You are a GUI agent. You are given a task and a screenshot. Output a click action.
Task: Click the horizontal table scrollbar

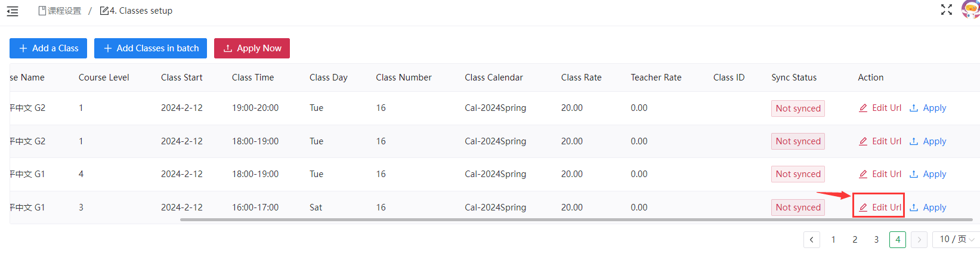[576, 220]
